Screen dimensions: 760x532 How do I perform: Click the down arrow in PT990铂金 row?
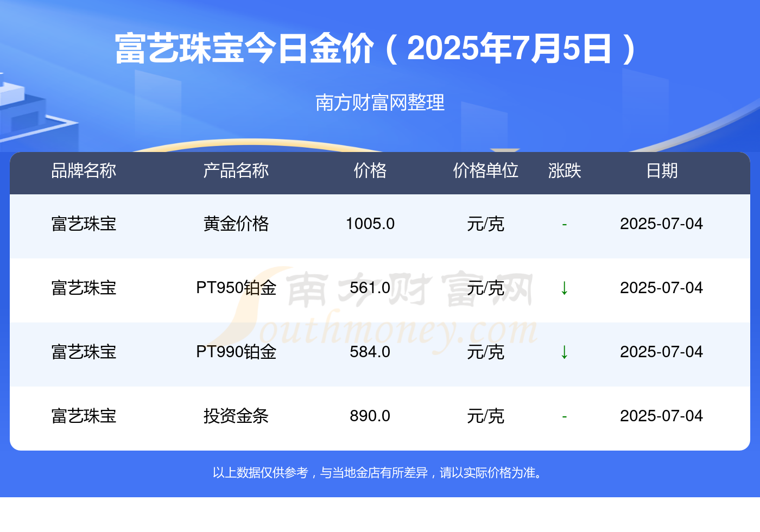pyautogui.click(x=564, y=352)
